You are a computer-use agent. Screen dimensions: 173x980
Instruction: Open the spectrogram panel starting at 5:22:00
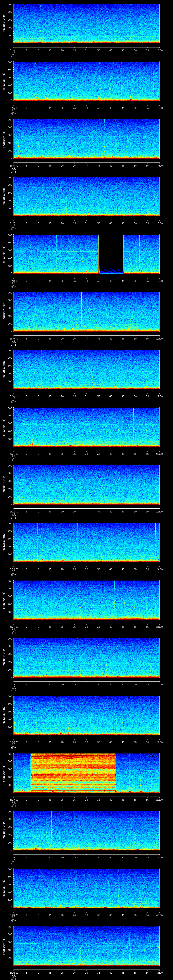(x=86, y=484)
